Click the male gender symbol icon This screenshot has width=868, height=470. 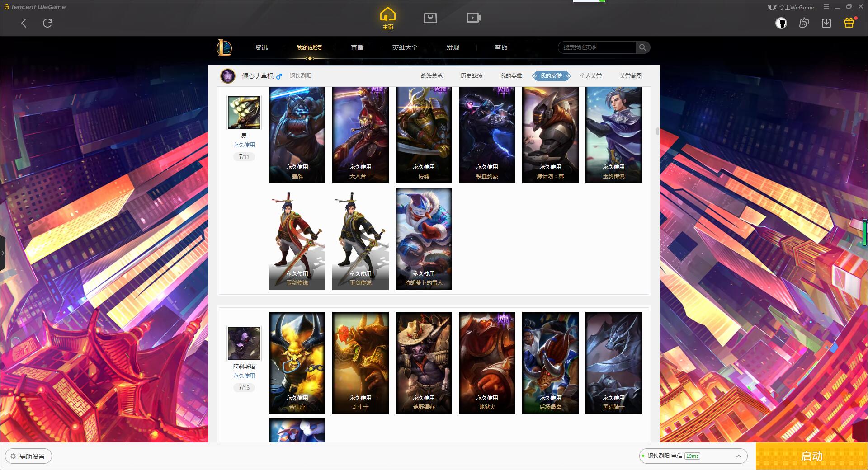pyautogui.click(x=279, y=76)
